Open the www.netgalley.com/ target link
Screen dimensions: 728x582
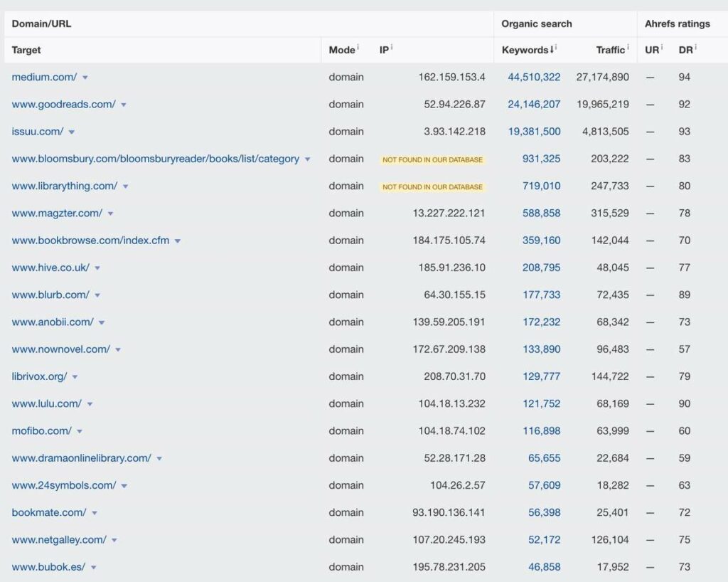pos(59,540)
